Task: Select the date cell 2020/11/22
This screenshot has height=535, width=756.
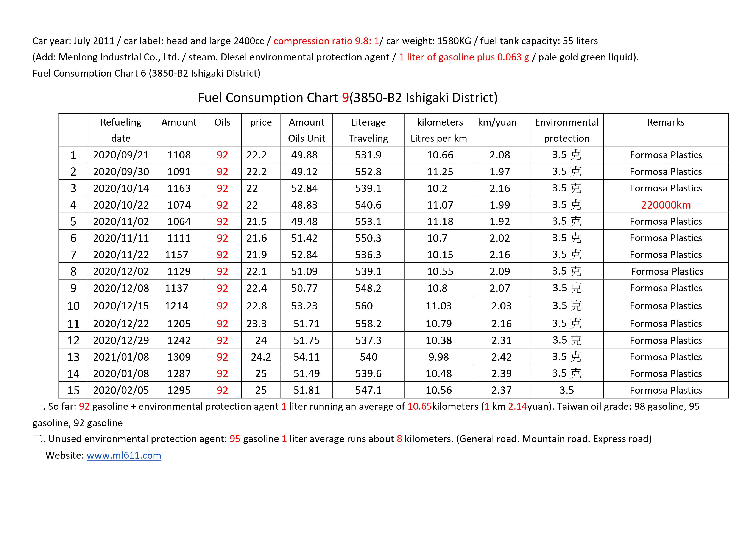Action: (x=121, y=255)
